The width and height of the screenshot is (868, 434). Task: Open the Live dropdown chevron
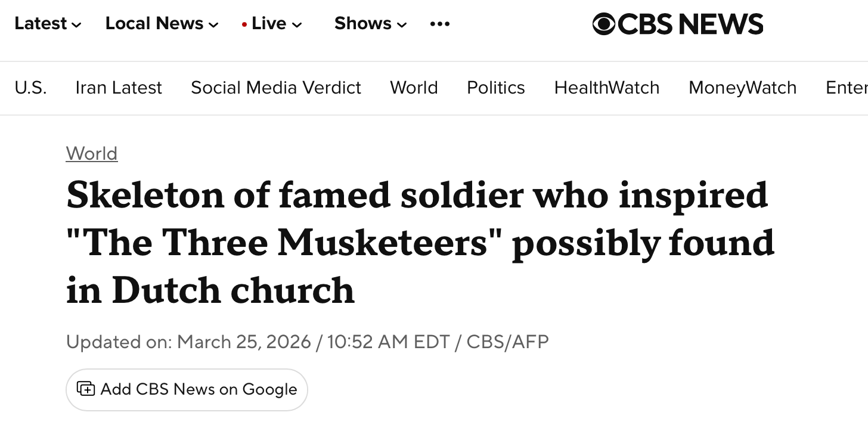click(297, 25)
